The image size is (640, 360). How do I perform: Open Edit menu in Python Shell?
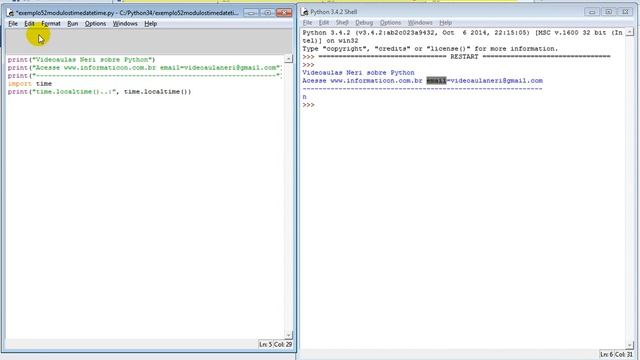pyautogui.click(x=324, y=23)
